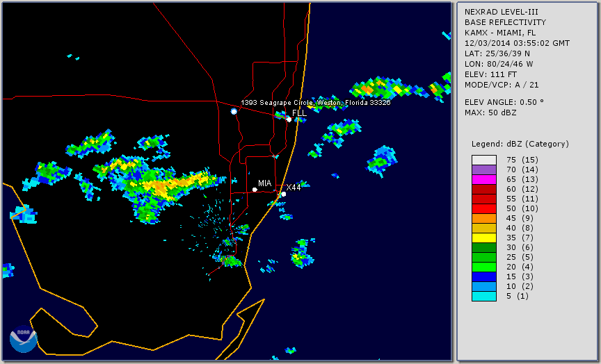Image resolution: width=601 pixels, height=364 pixels.
Task: Click the 65 dBZ magenta legend swatch
Action: (483, 179)
